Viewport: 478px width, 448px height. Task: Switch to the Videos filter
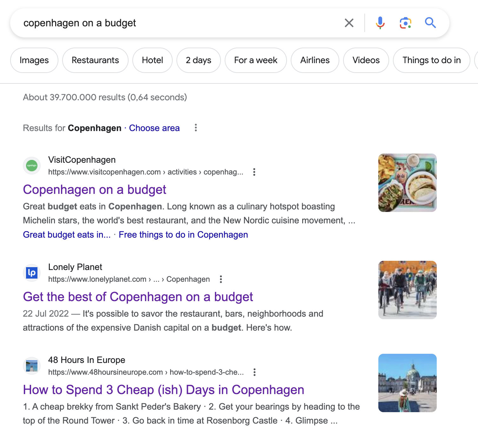366,60
